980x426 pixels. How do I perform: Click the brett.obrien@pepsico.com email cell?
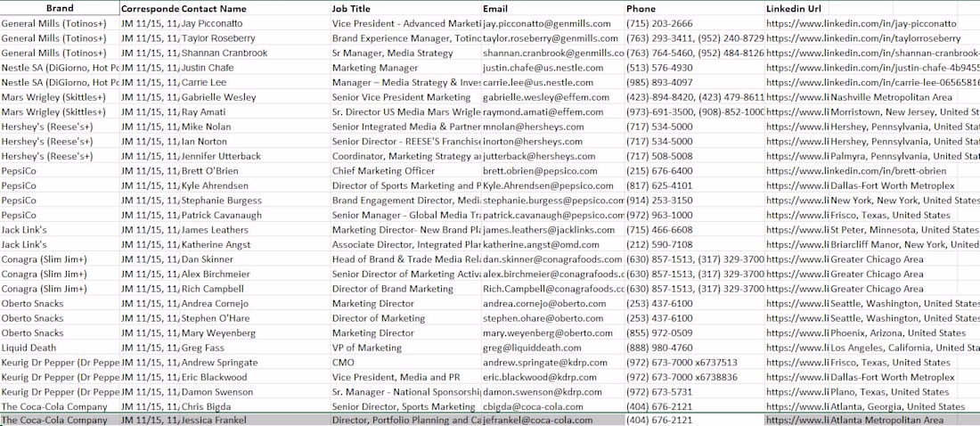553,171
